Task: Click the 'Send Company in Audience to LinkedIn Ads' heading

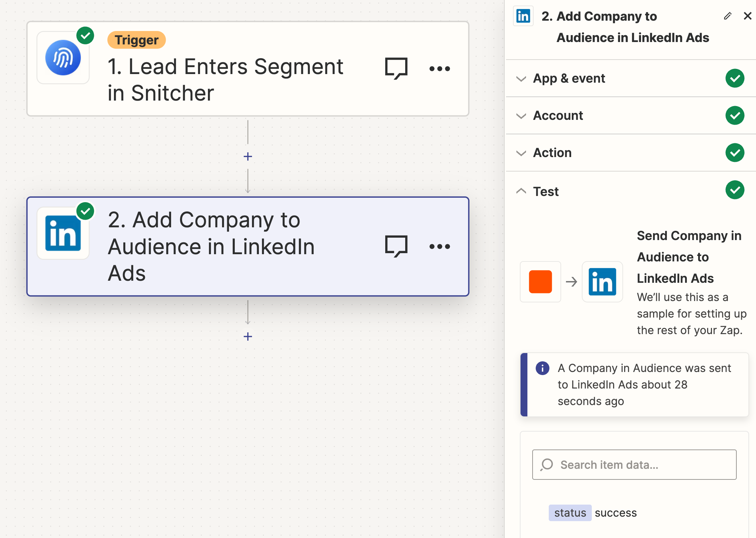Action: 689,257
